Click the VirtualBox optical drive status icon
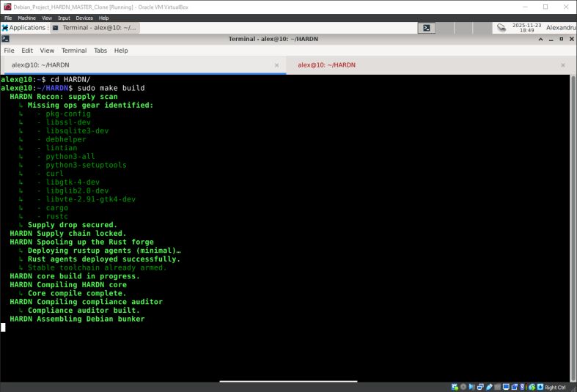 point(463,387)
